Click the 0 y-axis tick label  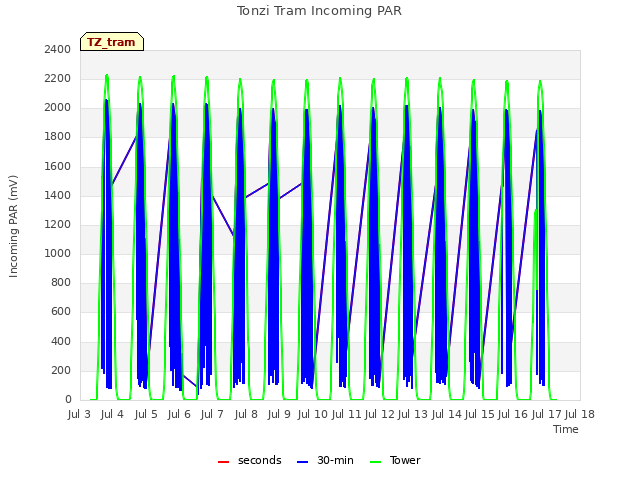[x=68, y=400]
